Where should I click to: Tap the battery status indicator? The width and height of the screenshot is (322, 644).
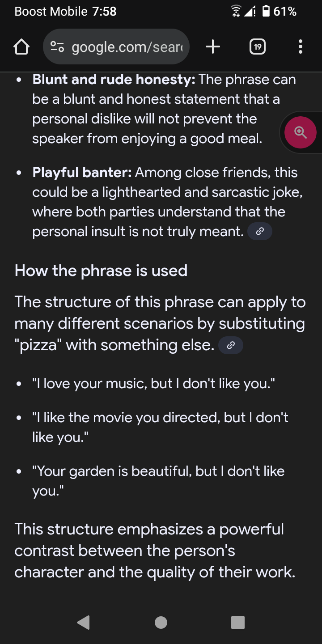tap(280, 12)
